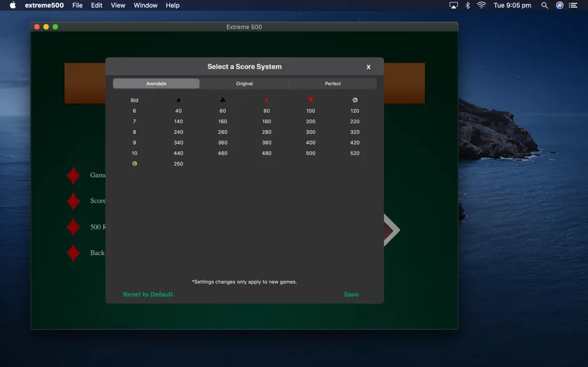Click Reset to Default
The image size is (588, 367).
point(148,294)
